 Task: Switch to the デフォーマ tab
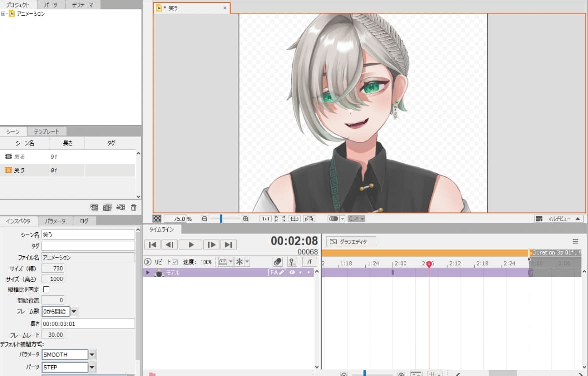pos(82,5)
